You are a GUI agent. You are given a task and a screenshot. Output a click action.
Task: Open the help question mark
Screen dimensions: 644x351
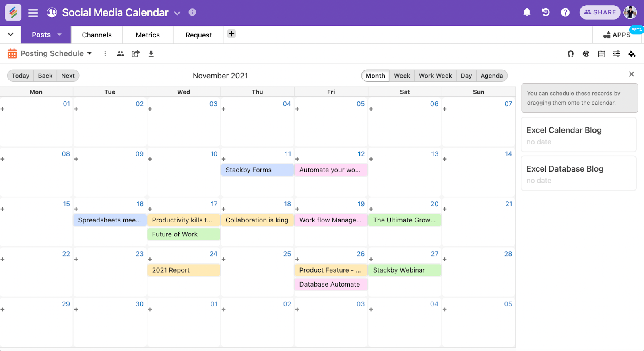[x=565, y=12]
